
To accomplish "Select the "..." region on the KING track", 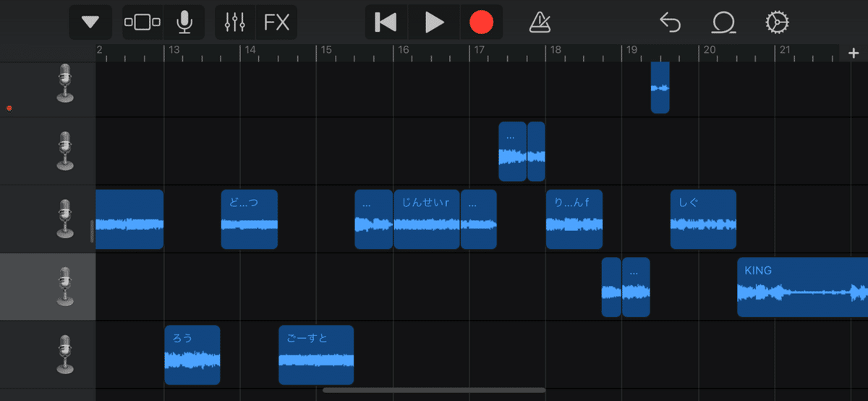I will (637, 287).
